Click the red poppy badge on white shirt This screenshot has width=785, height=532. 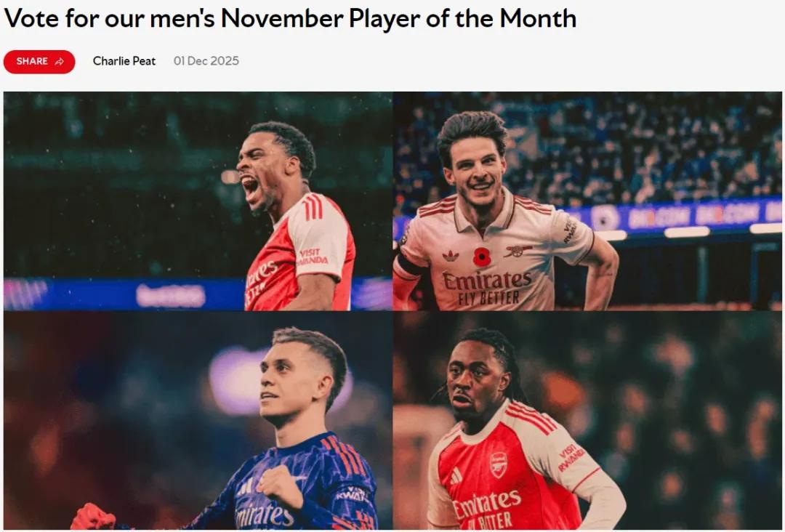(481, 257)
